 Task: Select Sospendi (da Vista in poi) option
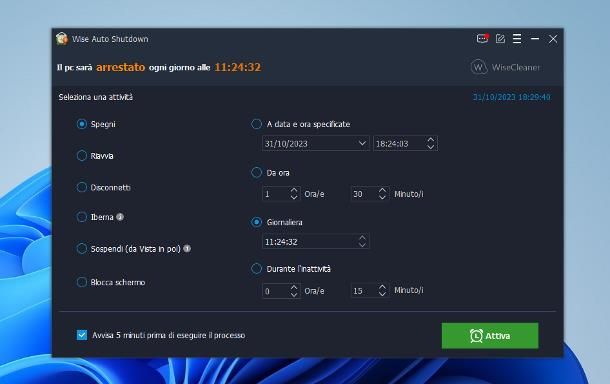[82, 248]
